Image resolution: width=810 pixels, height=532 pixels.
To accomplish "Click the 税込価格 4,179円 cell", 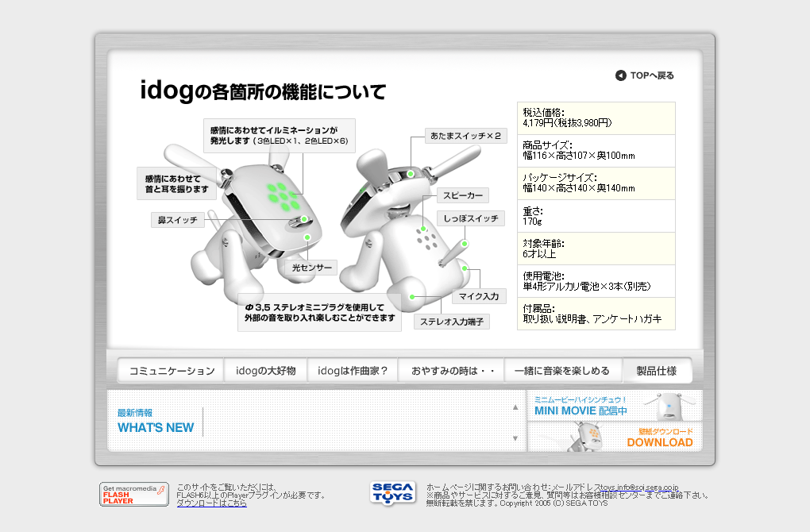I will (x=596, y=118).
